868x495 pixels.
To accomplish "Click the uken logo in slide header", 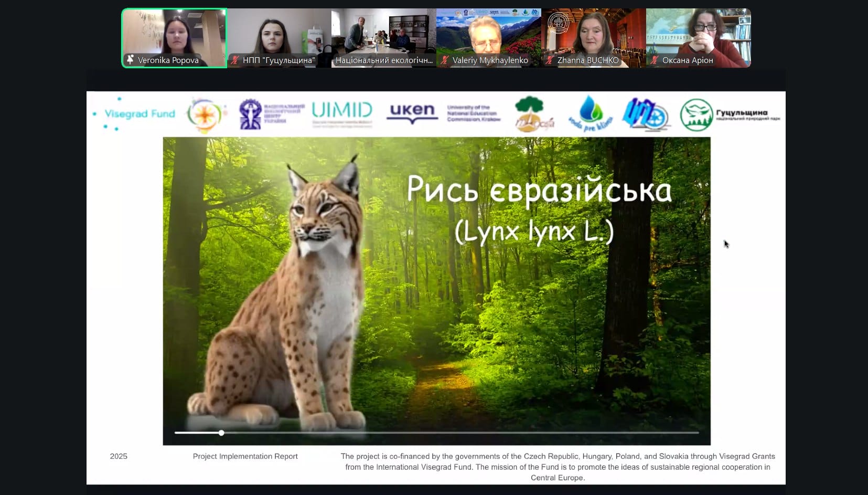I will (x=412, y=112).
